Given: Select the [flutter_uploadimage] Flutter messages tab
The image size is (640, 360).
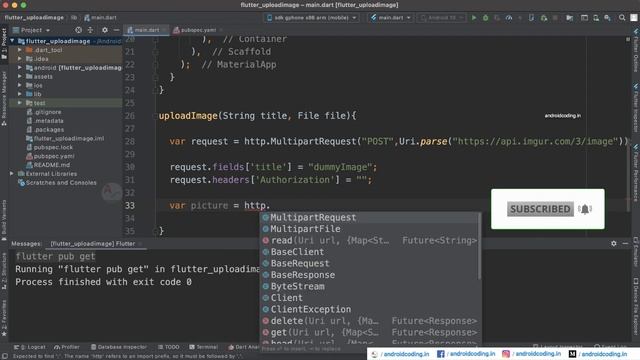Looking at the screenshot, I should (x=92, y=244).
